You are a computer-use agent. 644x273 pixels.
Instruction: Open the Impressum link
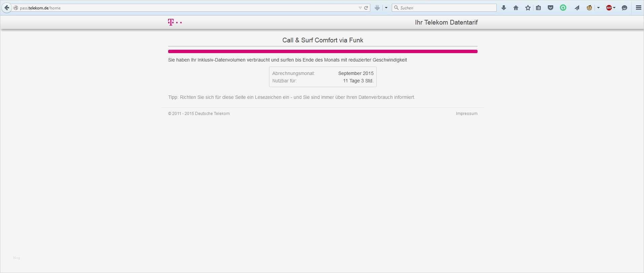(x=466, y=114)
